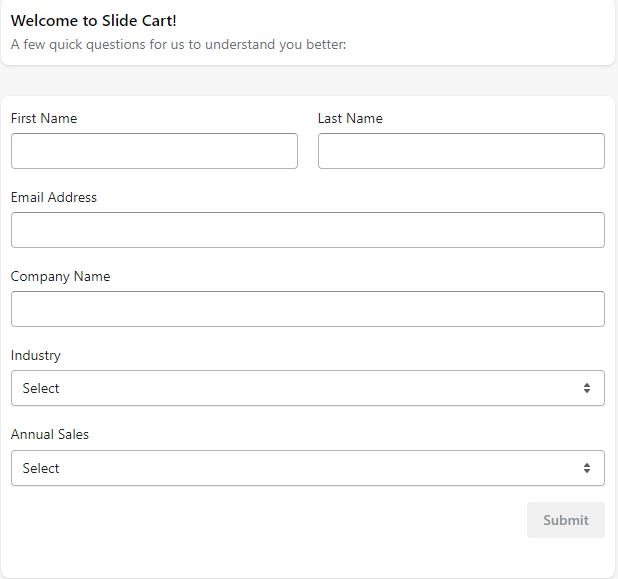Click the Last Name label

350,118
